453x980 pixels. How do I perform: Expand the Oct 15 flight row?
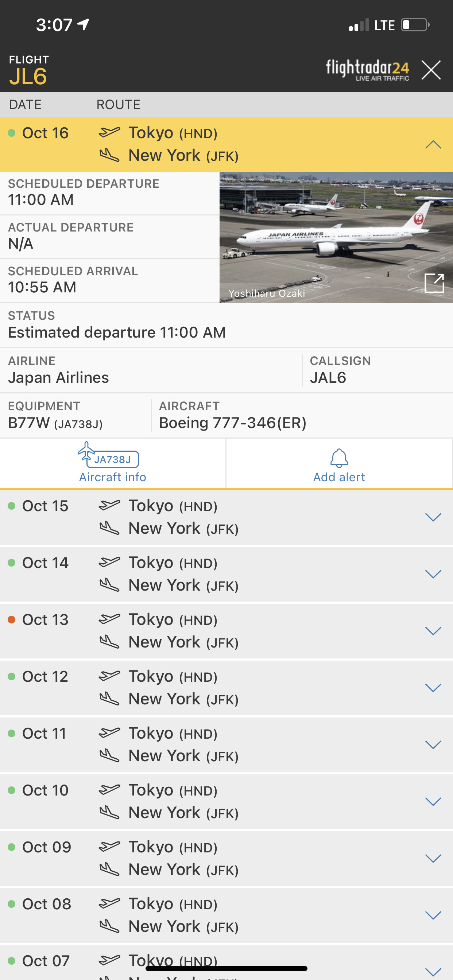coord(433,517)
